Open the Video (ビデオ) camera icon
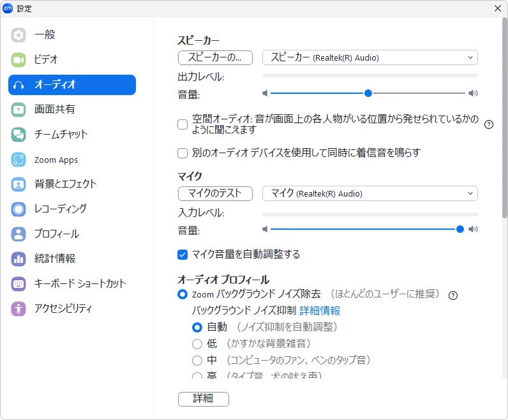This screenshot has width=508, height=420. point(19,59)
